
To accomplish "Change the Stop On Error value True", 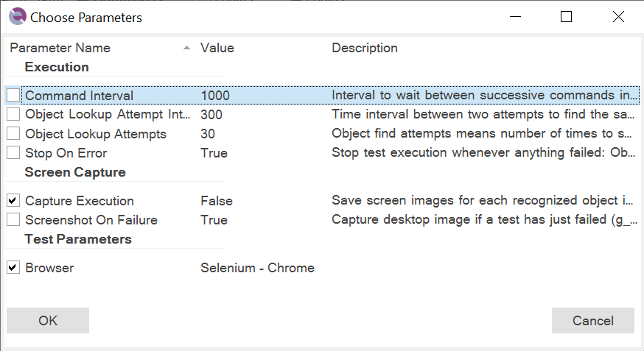I will click(214, 153).
